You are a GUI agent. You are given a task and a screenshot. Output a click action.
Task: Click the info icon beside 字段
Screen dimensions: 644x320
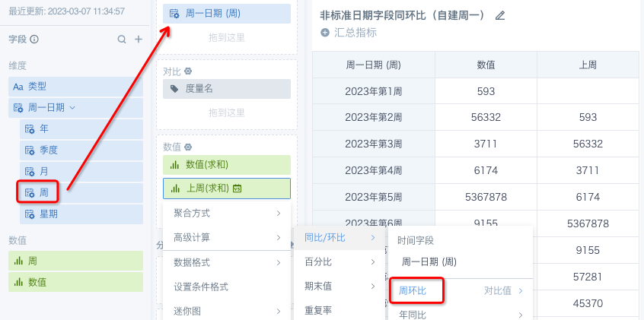(34, 40)
